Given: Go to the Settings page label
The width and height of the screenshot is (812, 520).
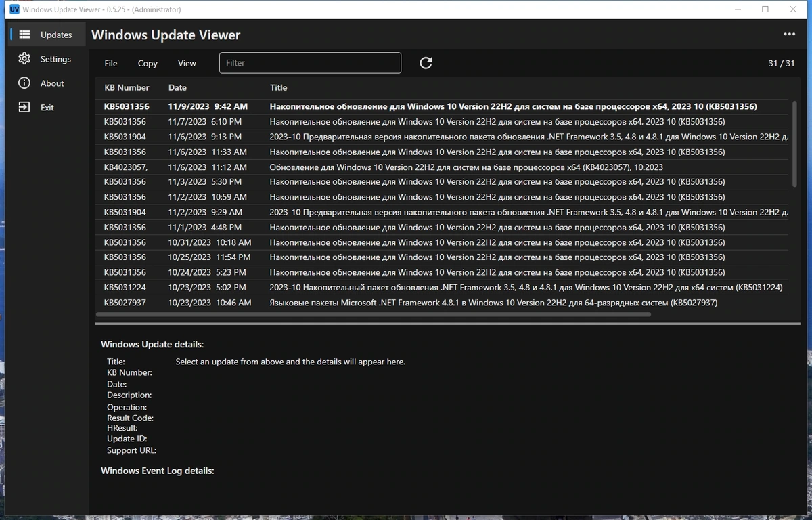Looking at the screenshot, I should tap(55, 59).
